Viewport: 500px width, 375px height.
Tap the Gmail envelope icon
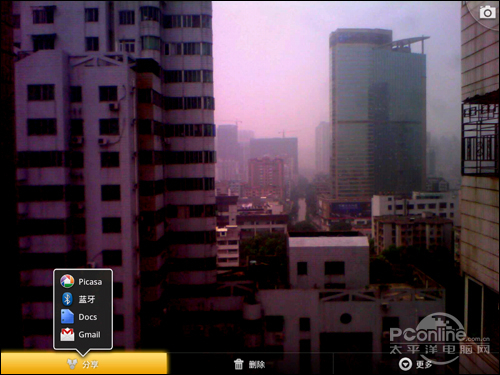click(x=67, y=334)
